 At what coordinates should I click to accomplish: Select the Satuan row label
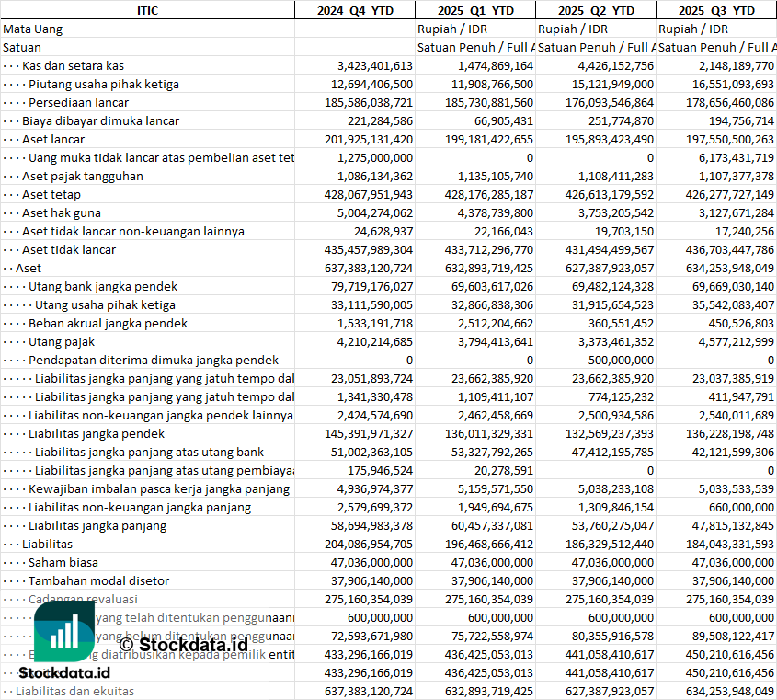(x=22, y=47)
